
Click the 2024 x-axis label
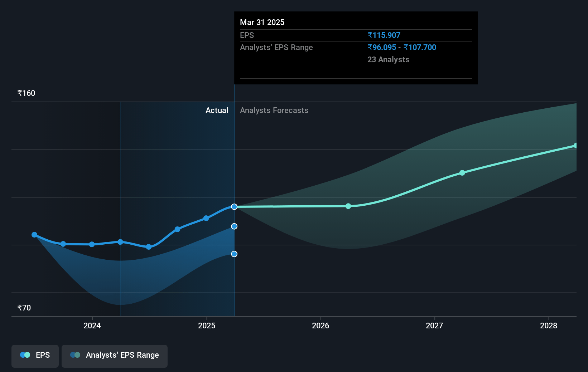[92, 325]
